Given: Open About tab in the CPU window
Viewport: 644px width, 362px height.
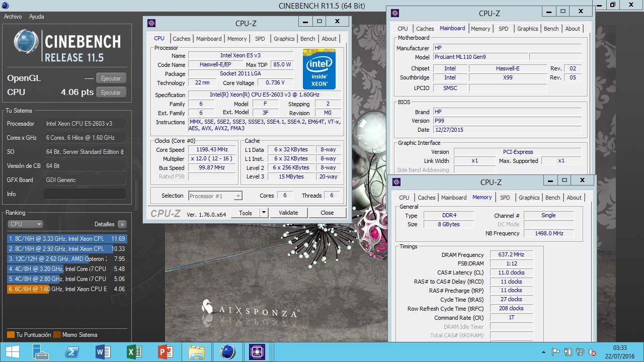Looking at the screenshot, I should pos(329,39).
